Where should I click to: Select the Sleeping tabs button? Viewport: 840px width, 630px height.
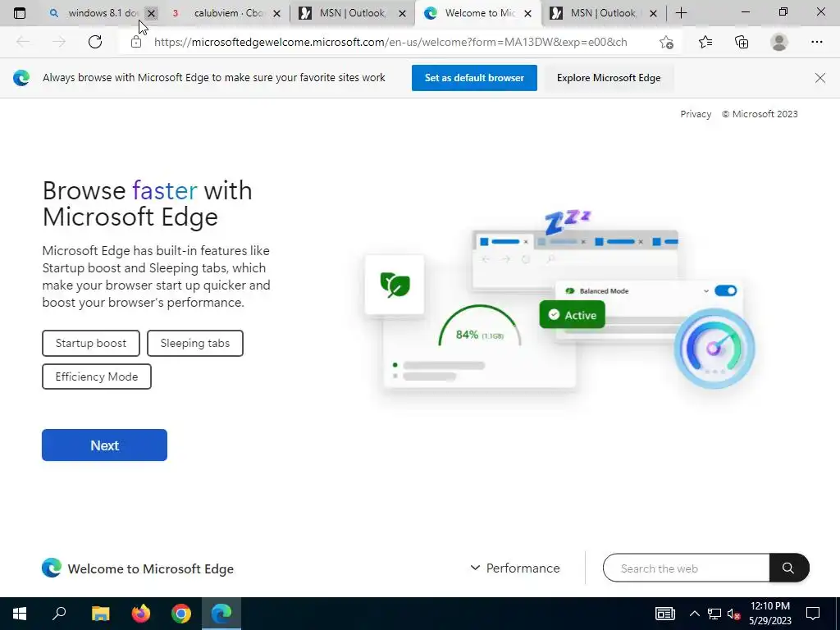(x=195, y=343)
